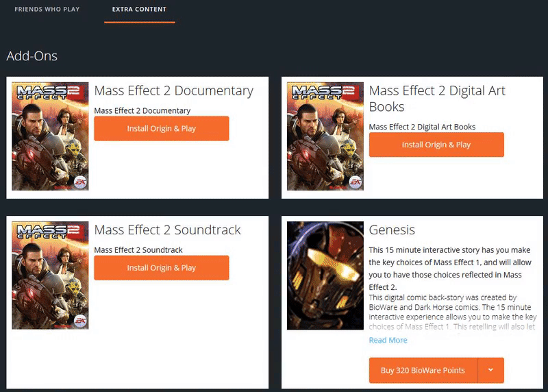Open the Mass Effect 2 Soundtrack cover image
Image resolution: width=548 pixels, height=392 pixels.
50,275
